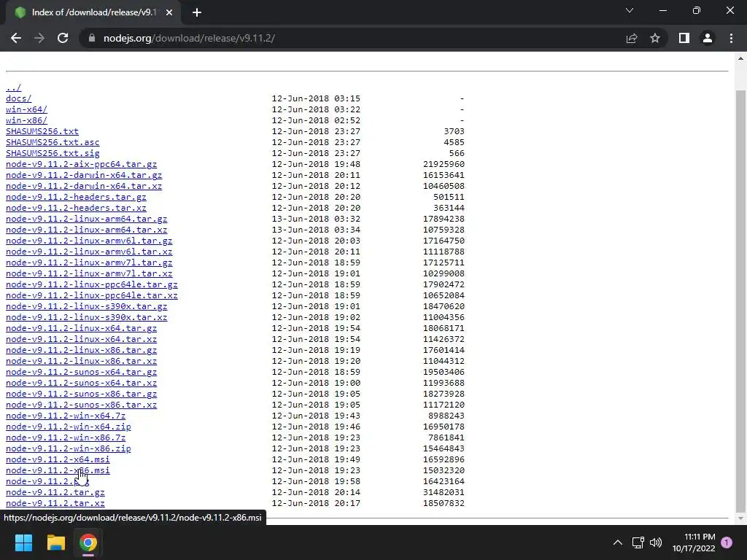Download node-v9.11.2-sunos-x86.tar.xz
The width and height of the screenshot is (747, 560).
tap(81, 405)
